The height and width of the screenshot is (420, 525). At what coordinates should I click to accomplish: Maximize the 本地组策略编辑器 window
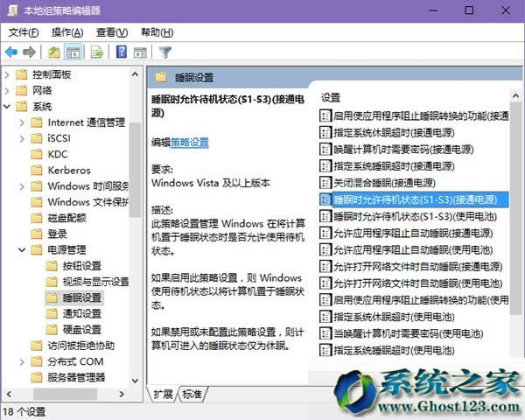pyautogui.click(x=469, y=10)
